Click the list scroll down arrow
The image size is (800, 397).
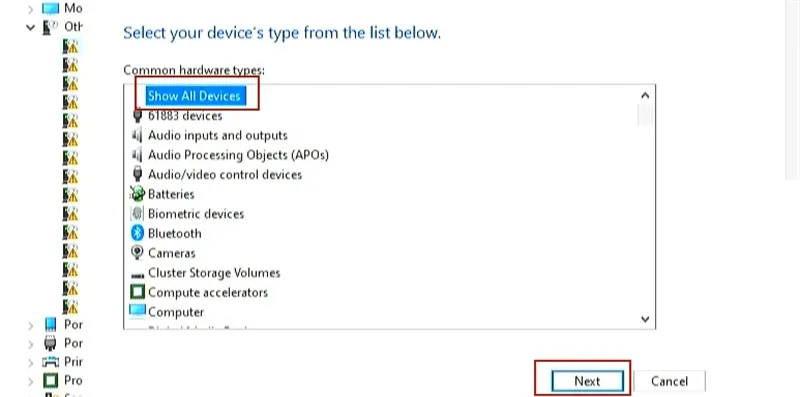click(x=645, y=319)
